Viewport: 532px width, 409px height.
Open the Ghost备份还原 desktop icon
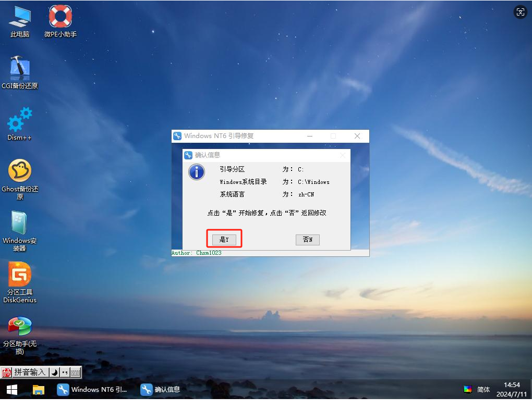click(x=20, y=171)
